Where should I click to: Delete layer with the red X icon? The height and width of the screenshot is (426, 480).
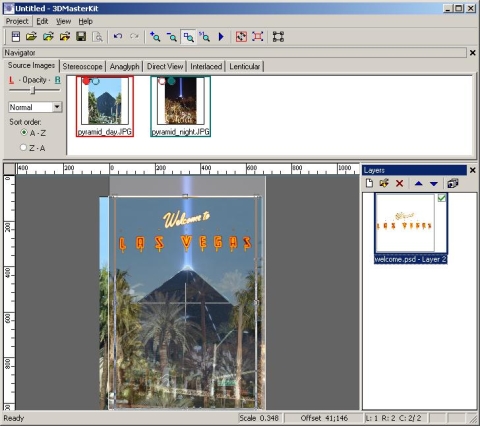(399, 183)
